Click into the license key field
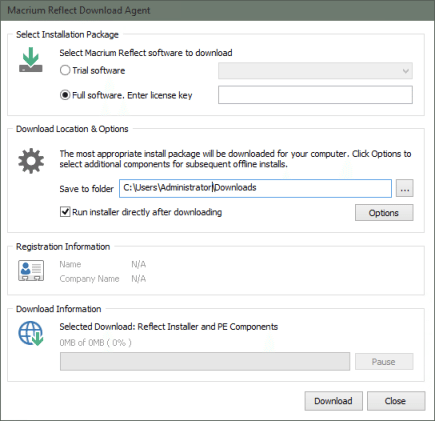The image size is (435, 421). pyautogui.click(x=315, y=95)
